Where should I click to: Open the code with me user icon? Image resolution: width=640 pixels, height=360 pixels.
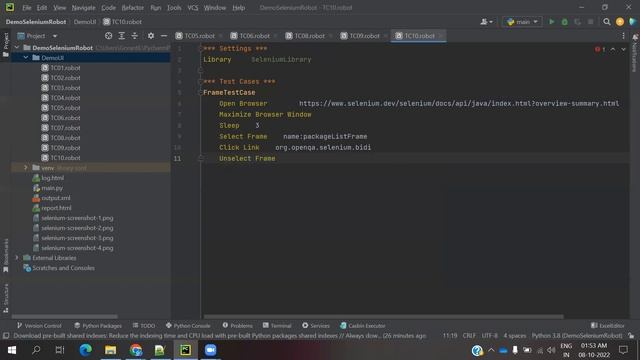(486, 22)
